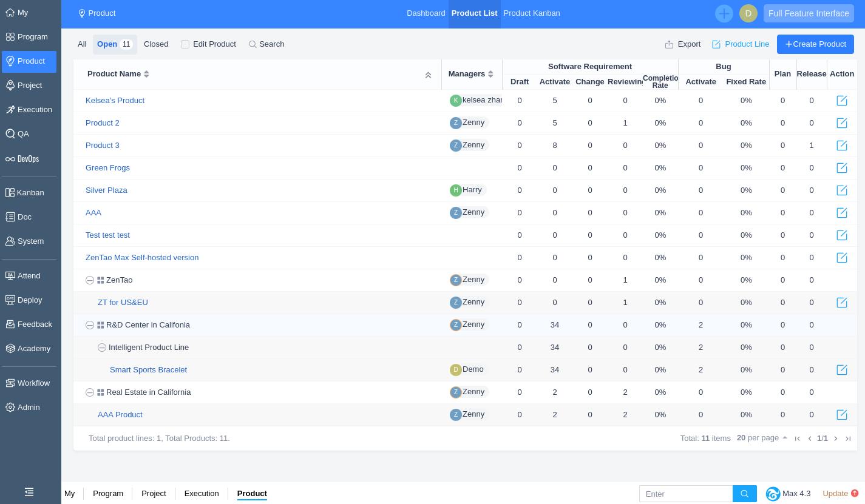865x504 pixels.
Task: Click the edit icon for Kelsea's Product
Action: [841, 101]
